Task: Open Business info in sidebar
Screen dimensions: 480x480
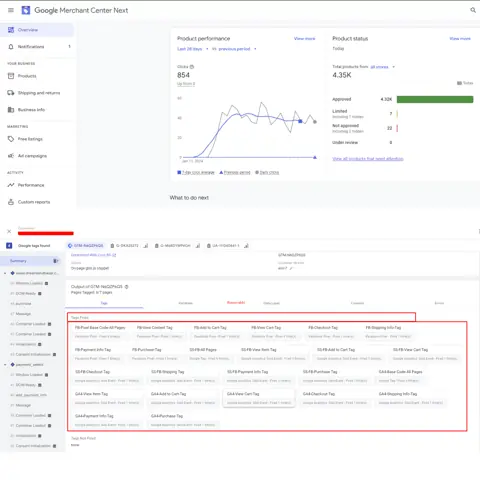Action: point(37,110)
